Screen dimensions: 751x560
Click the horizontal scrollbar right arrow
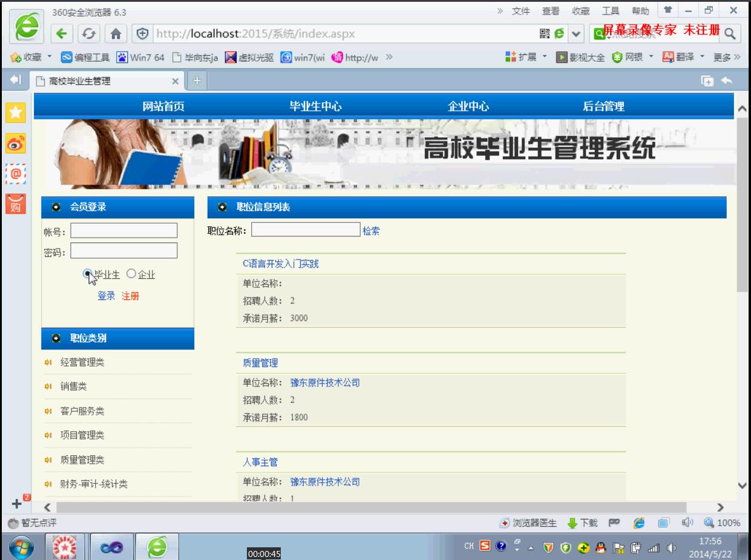click(x=720, y=507)
